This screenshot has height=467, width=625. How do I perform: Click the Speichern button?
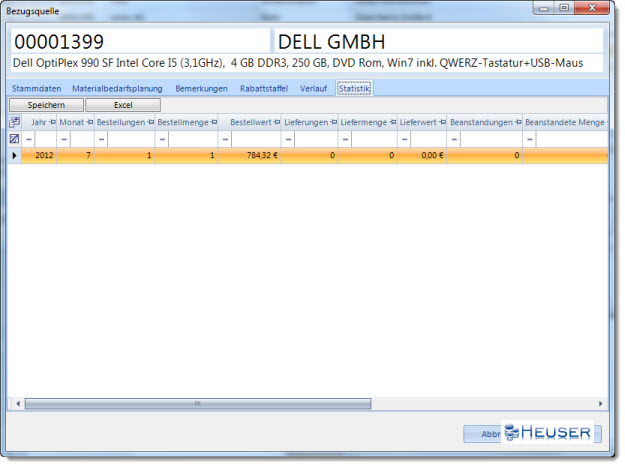coord(46,105)
